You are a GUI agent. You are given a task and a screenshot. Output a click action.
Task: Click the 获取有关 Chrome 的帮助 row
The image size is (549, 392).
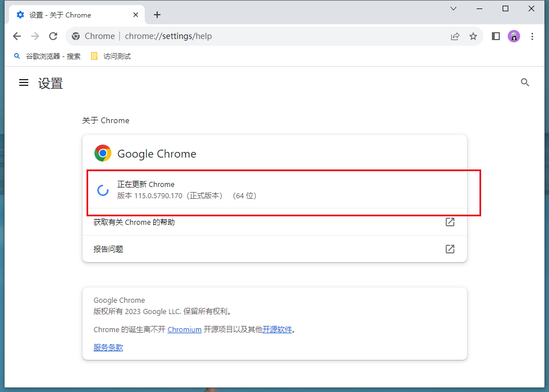275,222
